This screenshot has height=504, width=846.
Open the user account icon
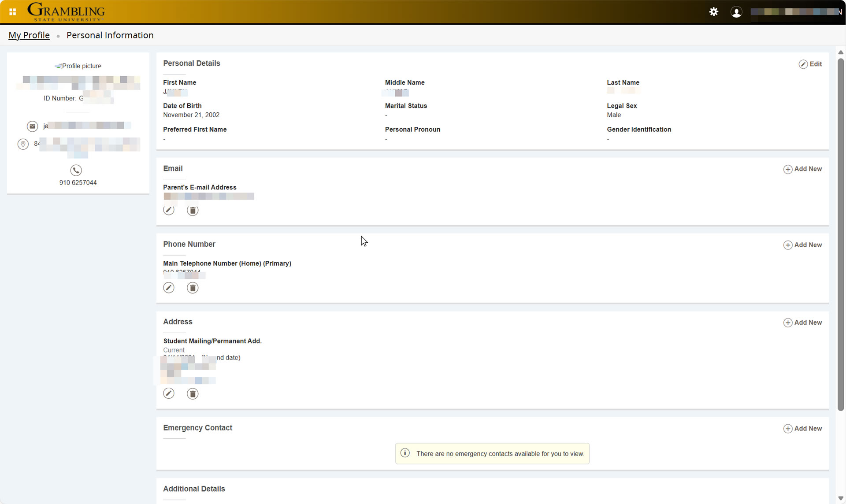point(736,12)
